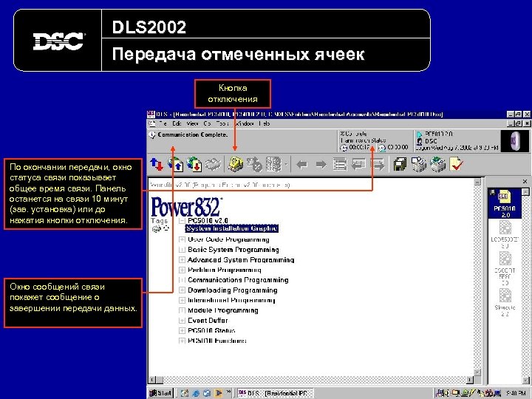532x399 pixels.
Task: Expand the Advanced System Programming node
Action: pyautogui.click(x=182, y=260)
